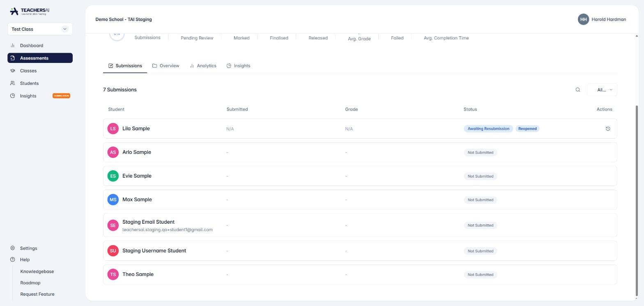Open the Knowledgebase link
Viewport: 644px width, 306px height.
pyautogui.click(x=37, y=271)
